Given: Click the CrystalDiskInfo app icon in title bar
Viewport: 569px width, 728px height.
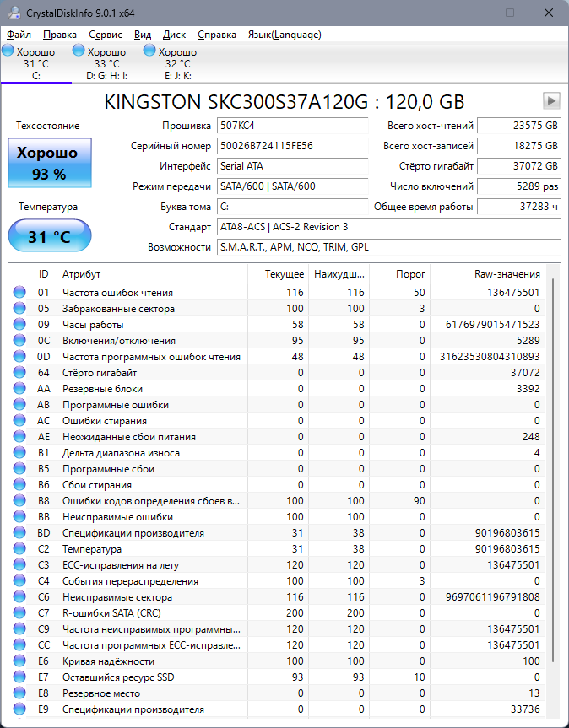Looking at the screenshot, I should [14, 13].
